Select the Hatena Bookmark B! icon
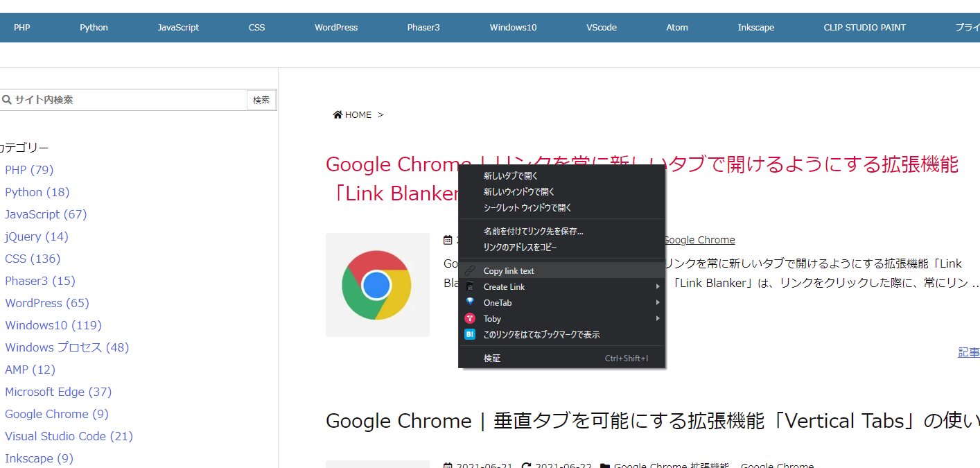 pos(471,334)
